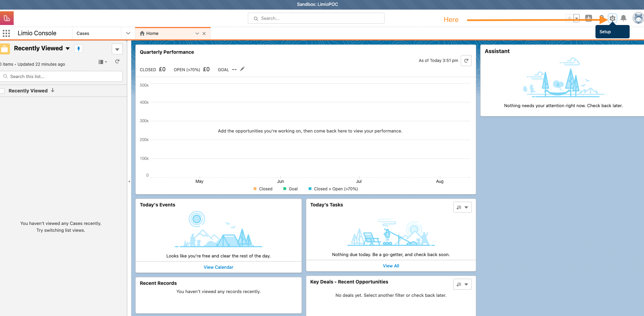Collapse the split view side panel handle
Viewport: 644px width, 316px height.
click(129, 181)
